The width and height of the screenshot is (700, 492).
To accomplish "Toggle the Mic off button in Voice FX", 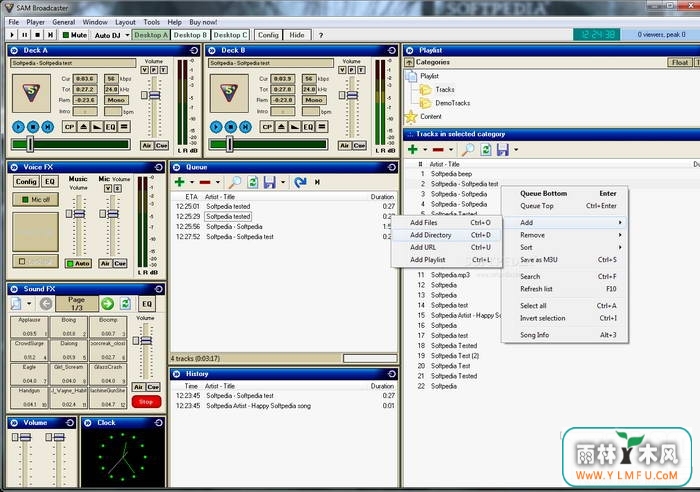I will 36,199.
